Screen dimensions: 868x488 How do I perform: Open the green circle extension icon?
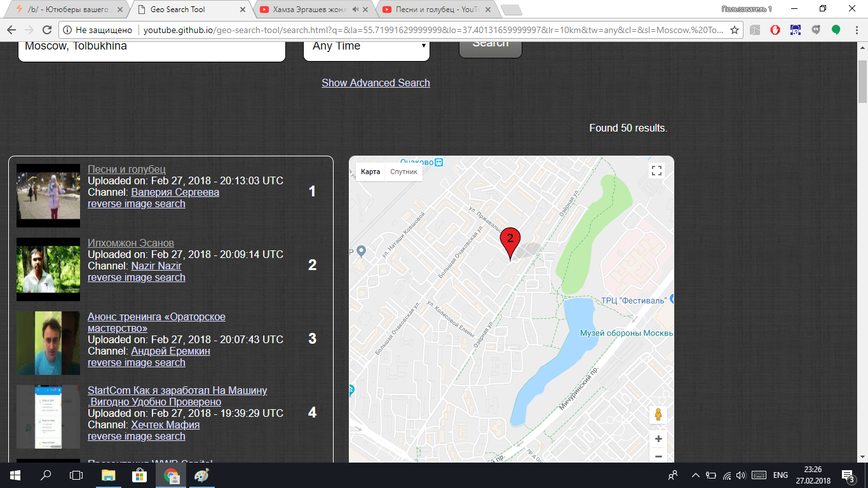click(836, 30)
